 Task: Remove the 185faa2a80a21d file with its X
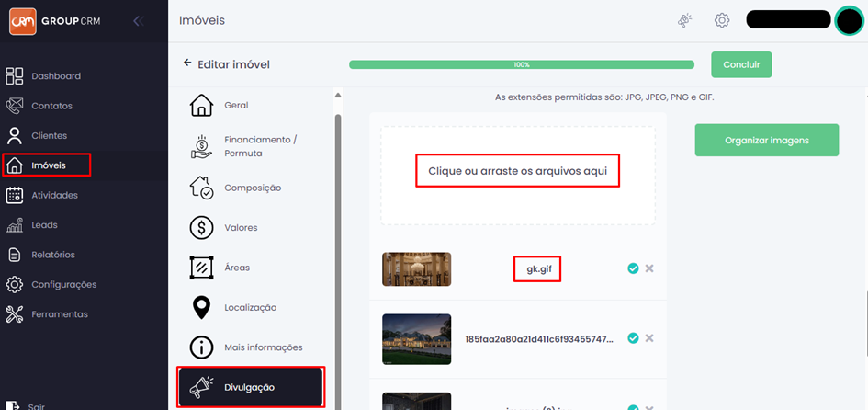(x=649, y=338)
